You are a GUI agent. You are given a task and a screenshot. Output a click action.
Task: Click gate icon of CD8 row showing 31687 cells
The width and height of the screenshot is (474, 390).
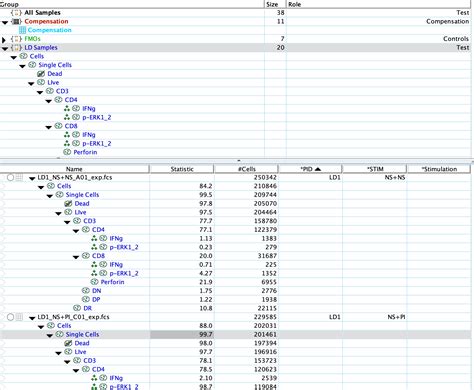click(x=86, y=256)
